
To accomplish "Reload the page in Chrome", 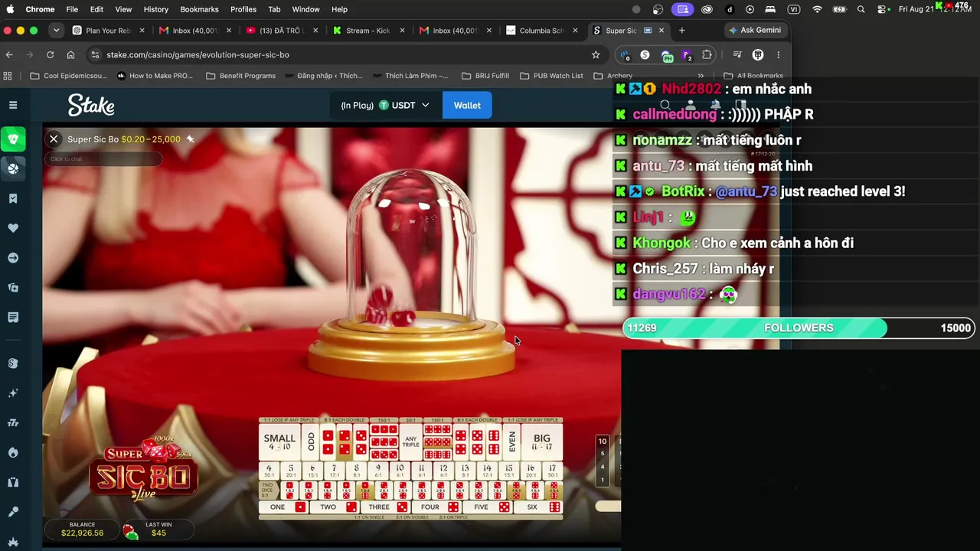I will click(50, 55).
